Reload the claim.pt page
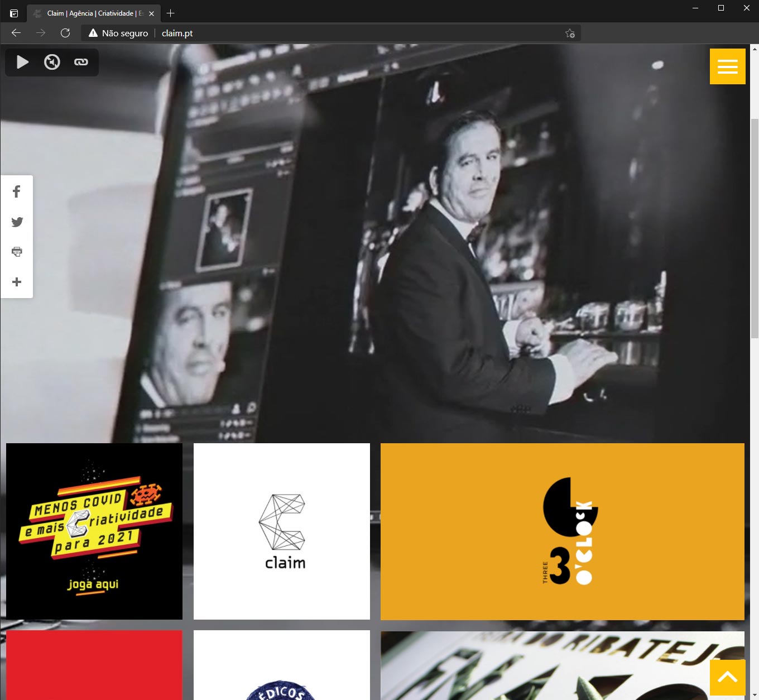This screenshot has height=700, width=759. (65, 33)
